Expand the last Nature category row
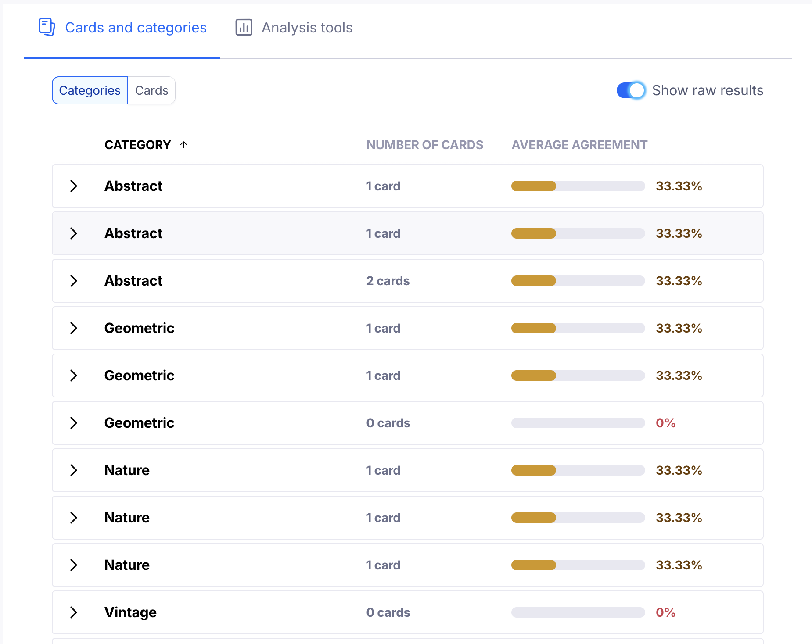 [74, 565]
